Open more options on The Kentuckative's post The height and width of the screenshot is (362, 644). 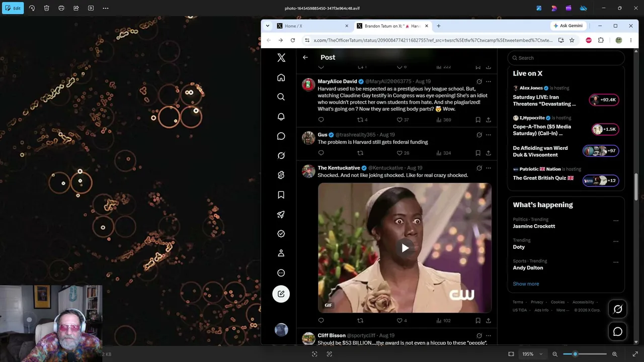tap(488, 168)
